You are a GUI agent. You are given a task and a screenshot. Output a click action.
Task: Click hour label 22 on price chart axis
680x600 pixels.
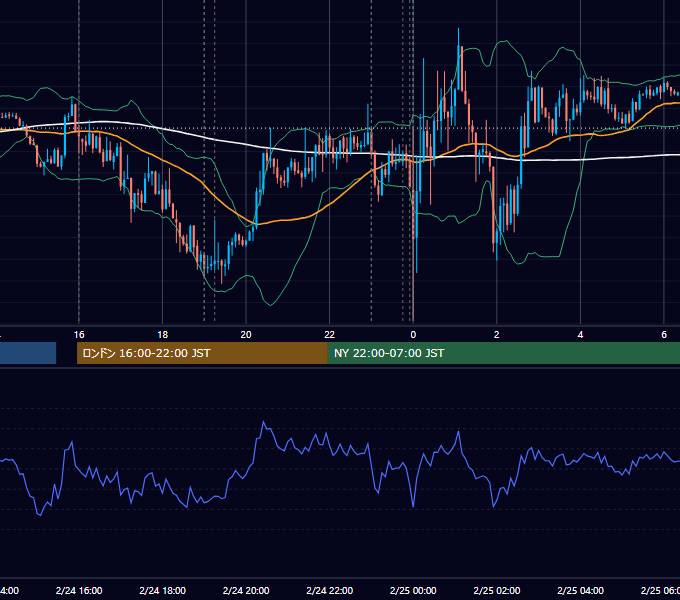(x=330, y=335)
